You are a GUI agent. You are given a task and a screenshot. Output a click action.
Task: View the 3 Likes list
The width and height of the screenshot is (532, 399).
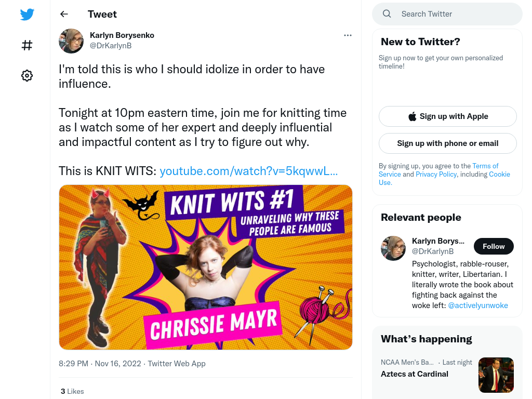[72, 391]
